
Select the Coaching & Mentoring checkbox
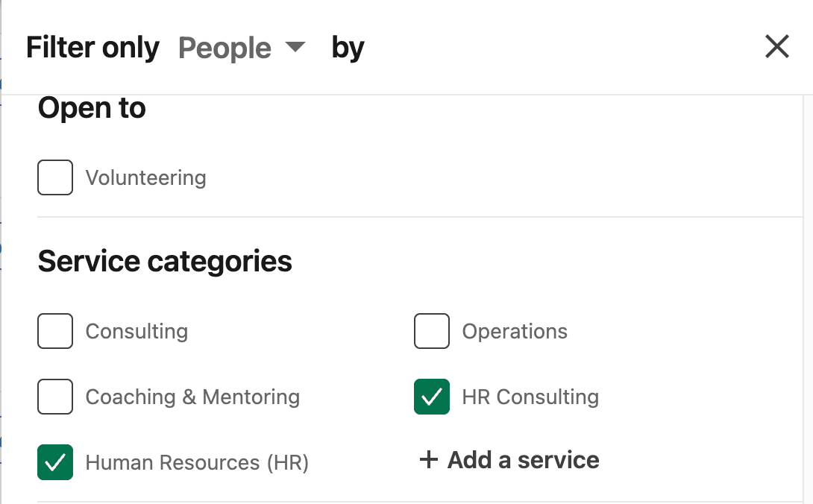(x=55, y=397)
